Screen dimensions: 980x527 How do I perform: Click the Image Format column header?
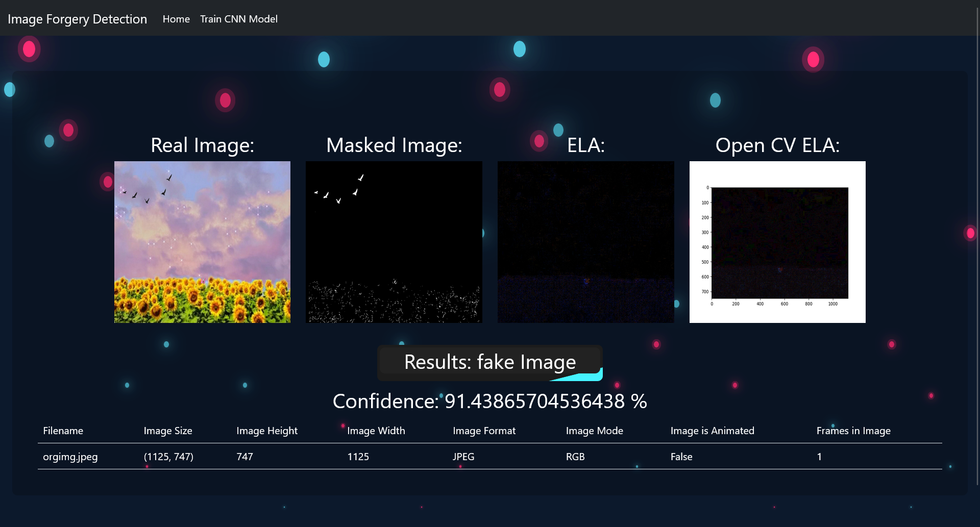click(x=484, y=431)
